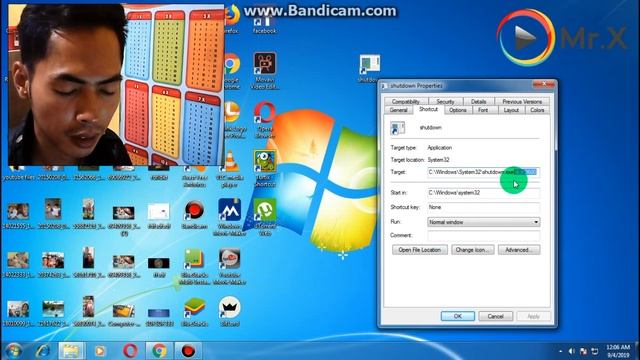Open BlueStacks Multi-Instance desktop shortcut
Image resolution: width=640 pixels, height=360 pixels.
[194, 266]
